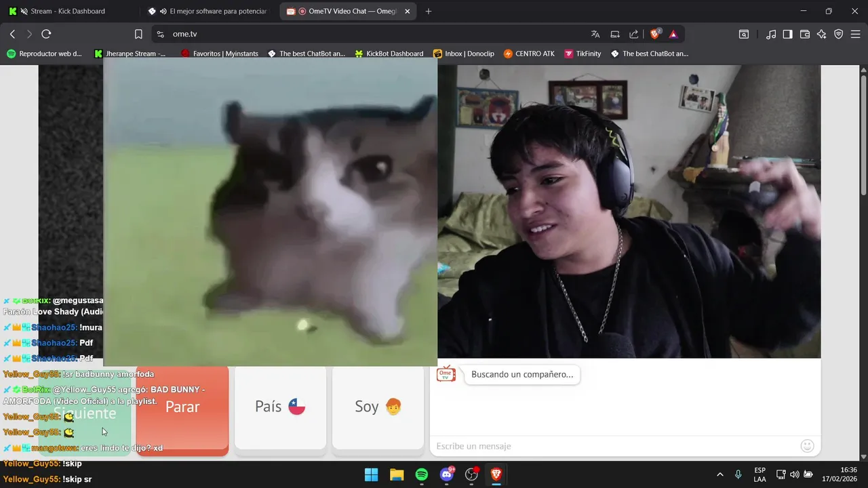Open the browser hamburger menu

pos(855,34)
